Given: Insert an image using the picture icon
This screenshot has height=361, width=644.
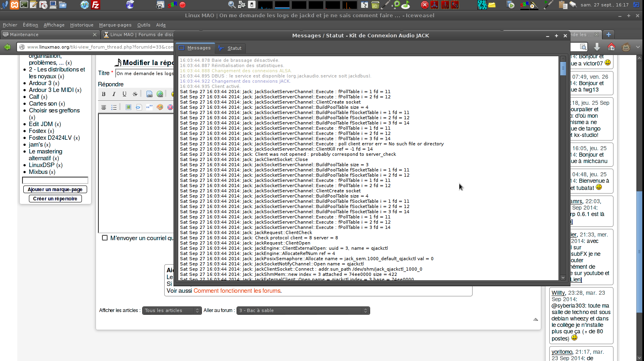Looking at the screenshot, I should (128, 107).
